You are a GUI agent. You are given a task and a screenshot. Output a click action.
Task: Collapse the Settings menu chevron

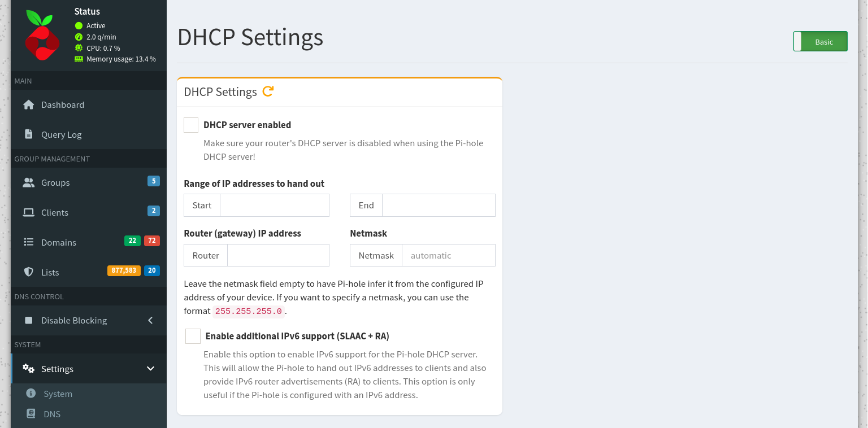(150, 369)
